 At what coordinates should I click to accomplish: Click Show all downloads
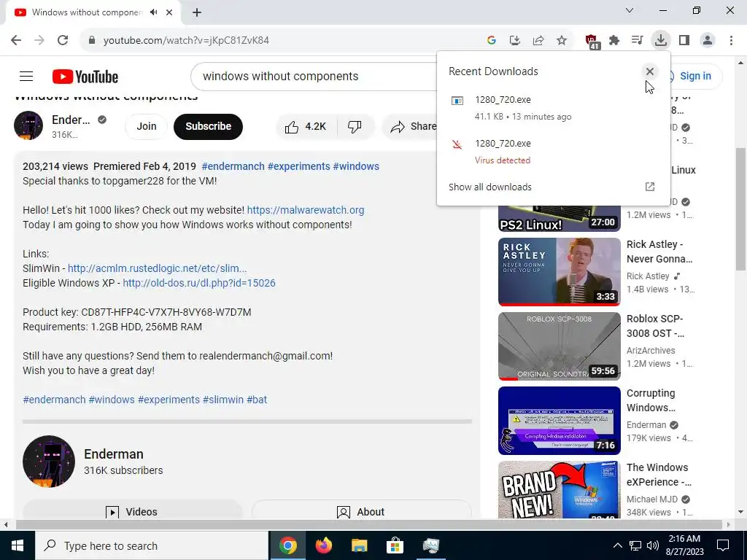tap(489, 187)
